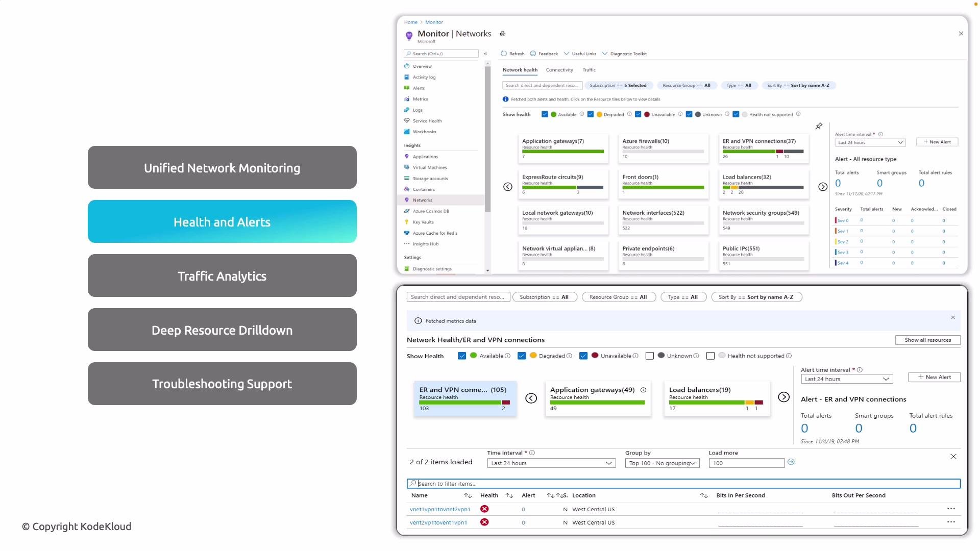Open lower panel Alert time interval dropdown
Screen dimensions: 980x551
pos(847,379)
